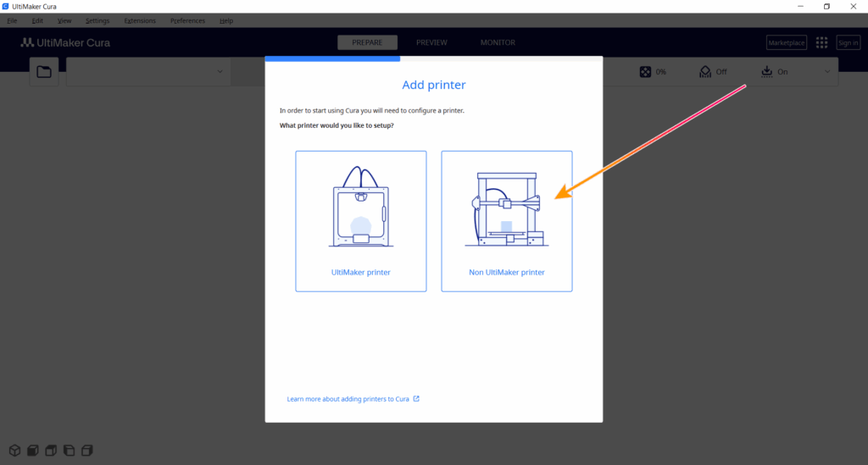868x465 pixels.
Task: Minimize the Cura window
Action: 800,7
